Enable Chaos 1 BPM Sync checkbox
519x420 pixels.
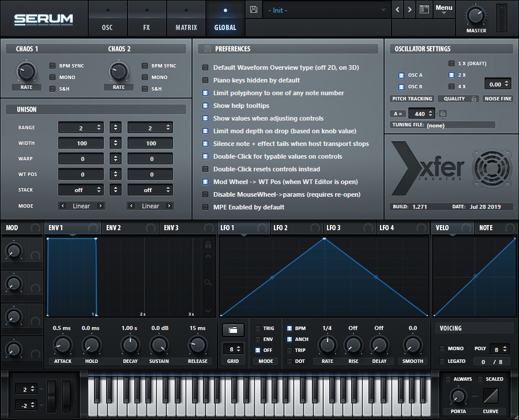coord(52,66)
